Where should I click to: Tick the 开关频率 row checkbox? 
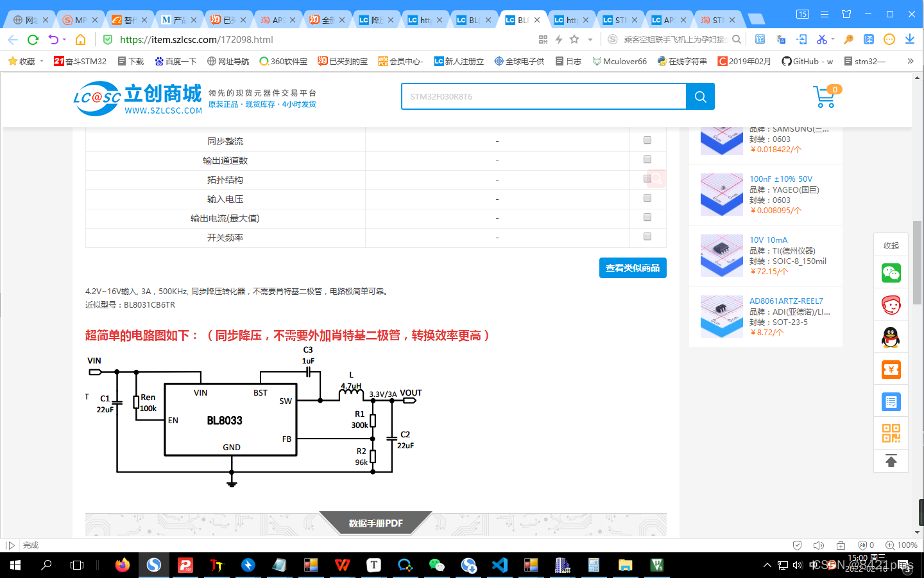click(647, 236)
